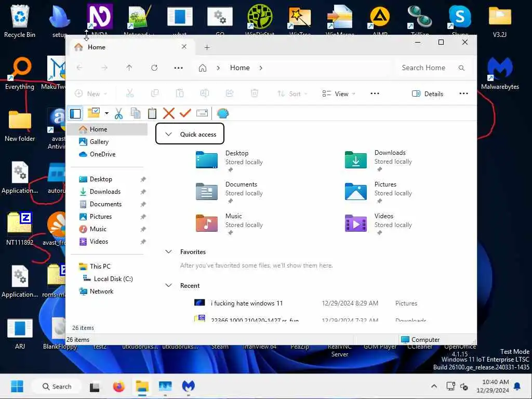The image size is (532, 399).
Task: Click File Explorer icon in taskbar
Action: [142, 386]
